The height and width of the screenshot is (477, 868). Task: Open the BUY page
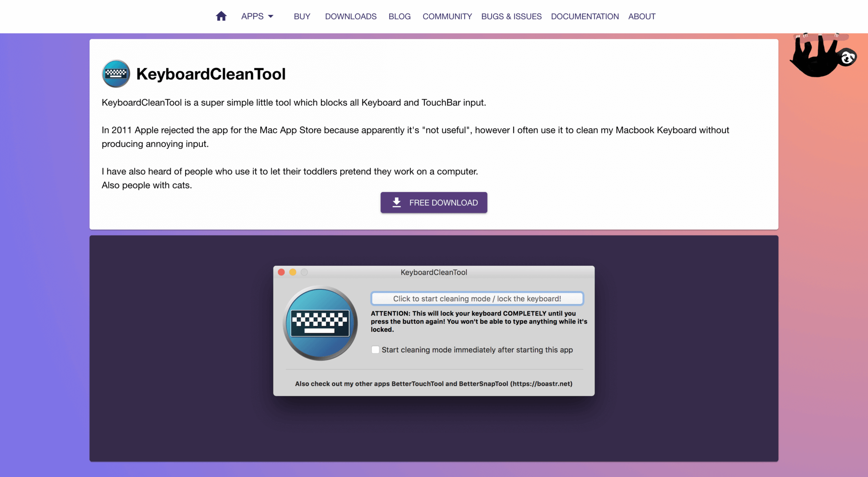(x=302, y=16)
